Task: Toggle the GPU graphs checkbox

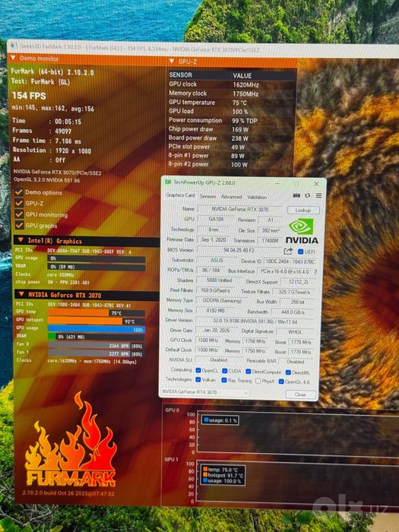Action: [19, 225]
